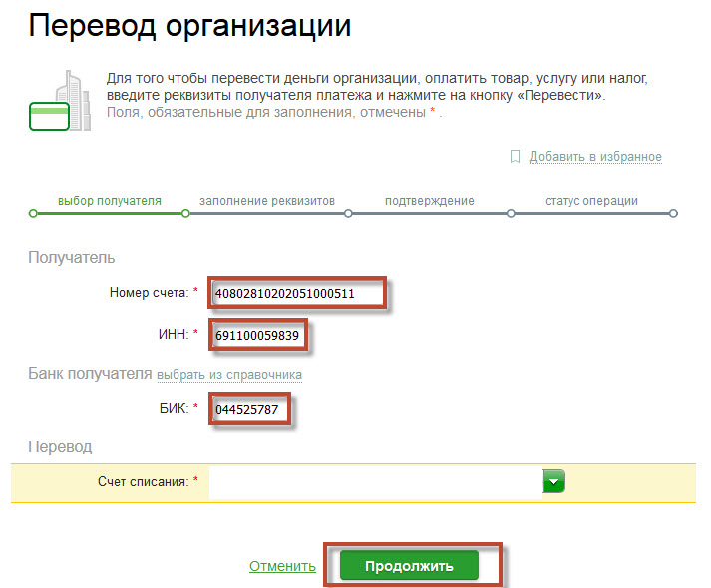Select the статус операции step label
The width and height of the screenshot is (711, 588).
coord(591,201)
